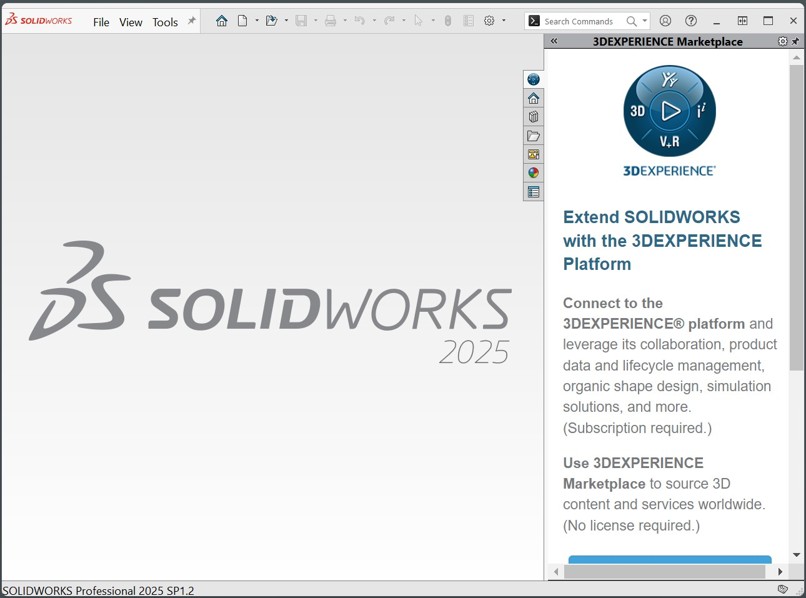Expand the Open file dropdown arrow
This screenshot has width=806, height=598.
(286, 21)
